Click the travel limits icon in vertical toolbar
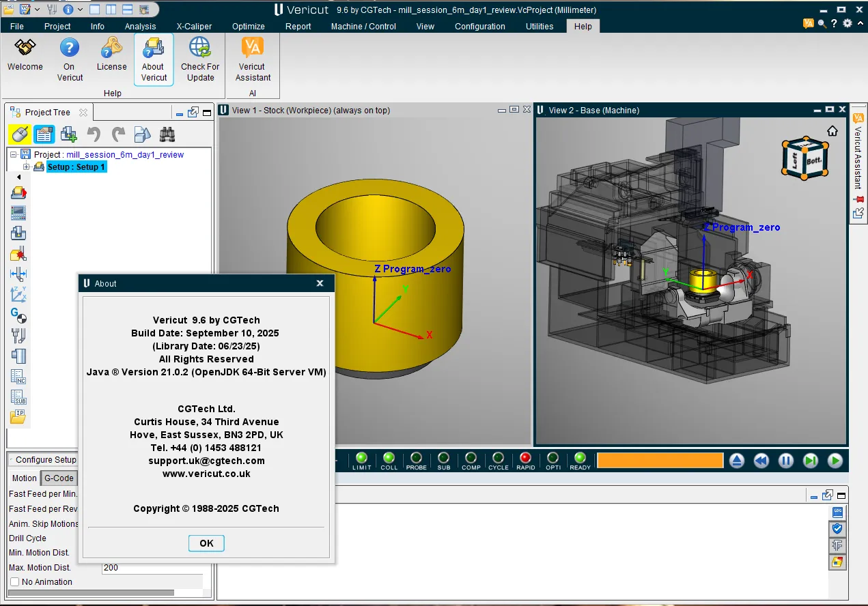 (18, 274)
